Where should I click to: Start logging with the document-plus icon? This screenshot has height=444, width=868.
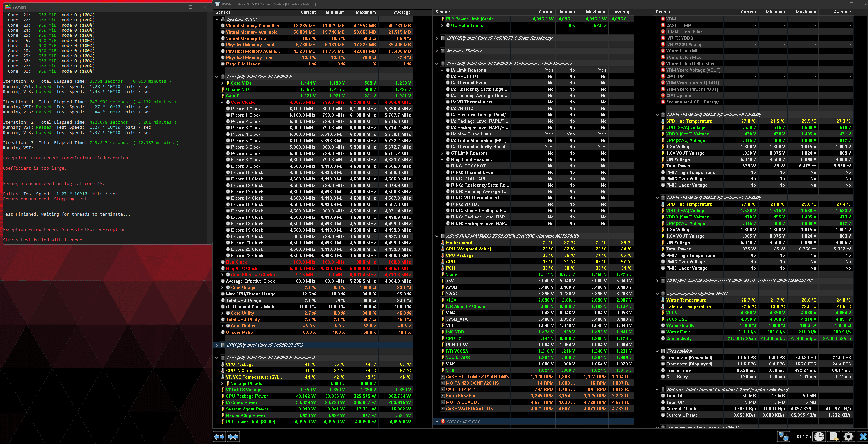(x=834, y=437)
